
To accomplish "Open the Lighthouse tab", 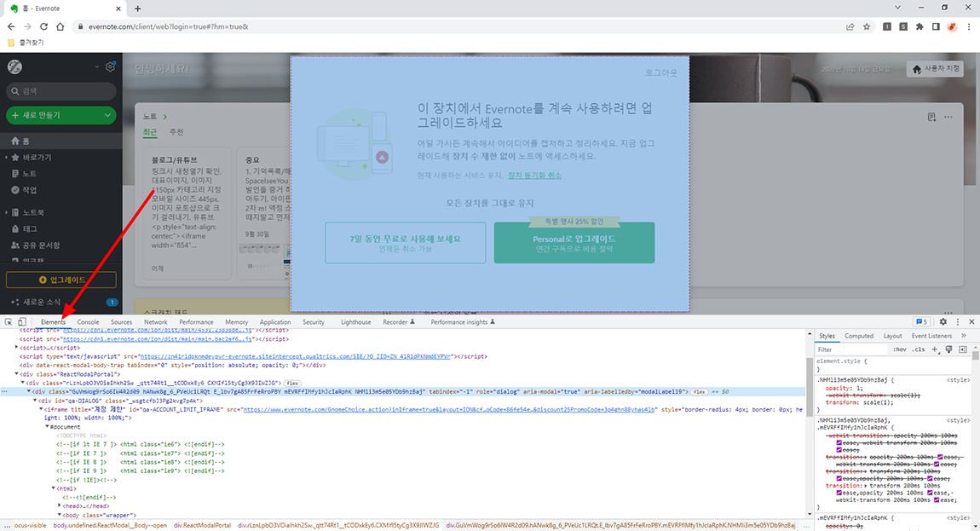I will [355, 322].
